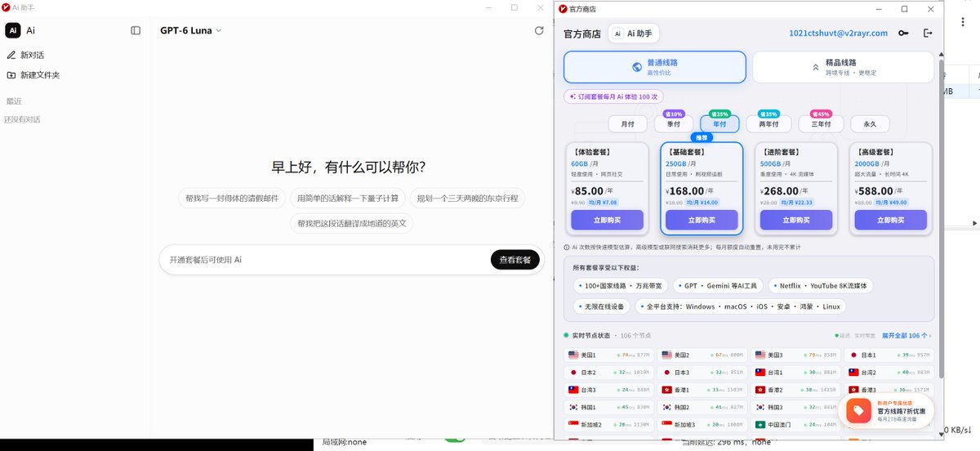Select the 规划一个三天两晚的东京行程 suggestion
Image resolution: width=980 pixels, height=451 pixels.
coord(468,198)
